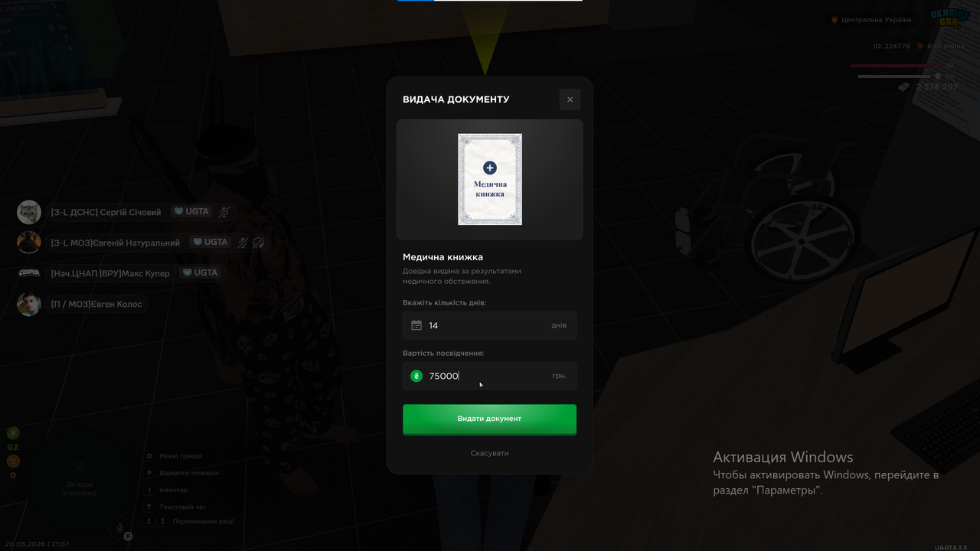This screenshot has height=551, width=980.
Task: Click Євгеній Натуральний's avatar
Action: 29,242
